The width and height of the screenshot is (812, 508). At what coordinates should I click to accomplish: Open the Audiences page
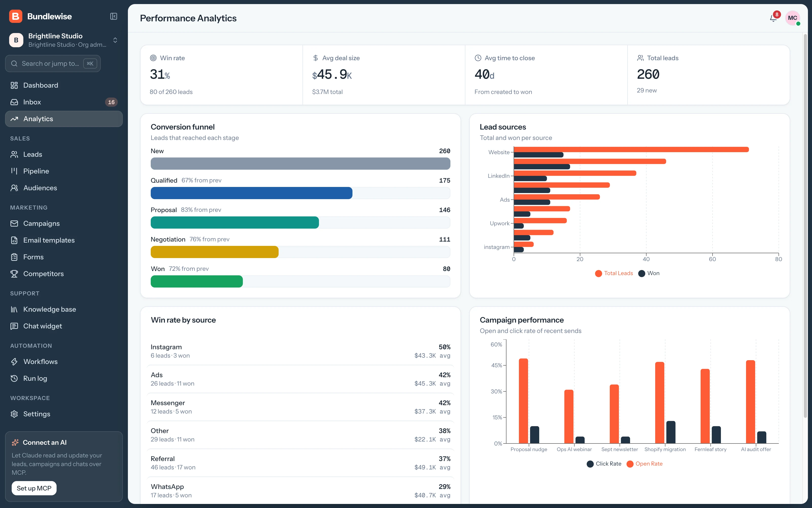[64, 188]
